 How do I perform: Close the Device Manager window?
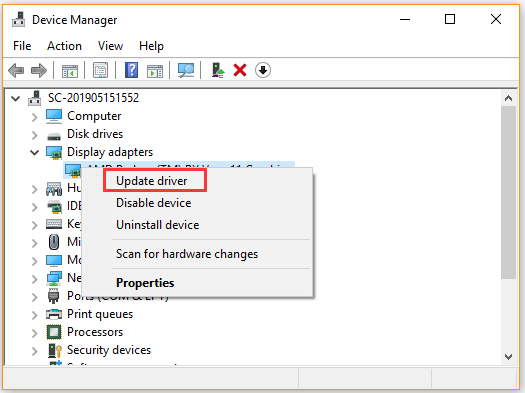pos(496,19)
